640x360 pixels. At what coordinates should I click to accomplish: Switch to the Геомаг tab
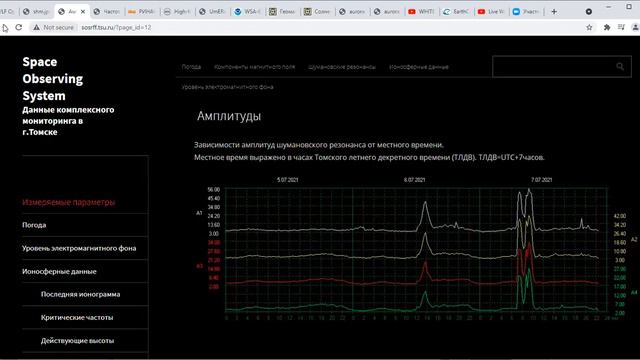tap(282, 11)
